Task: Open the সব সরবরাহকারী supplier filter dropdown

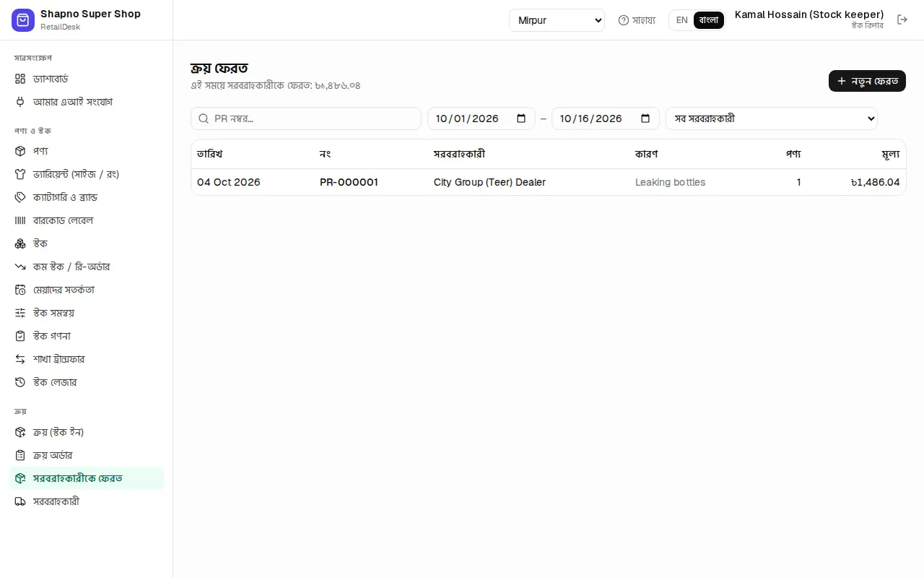Action: pos(772,118)
